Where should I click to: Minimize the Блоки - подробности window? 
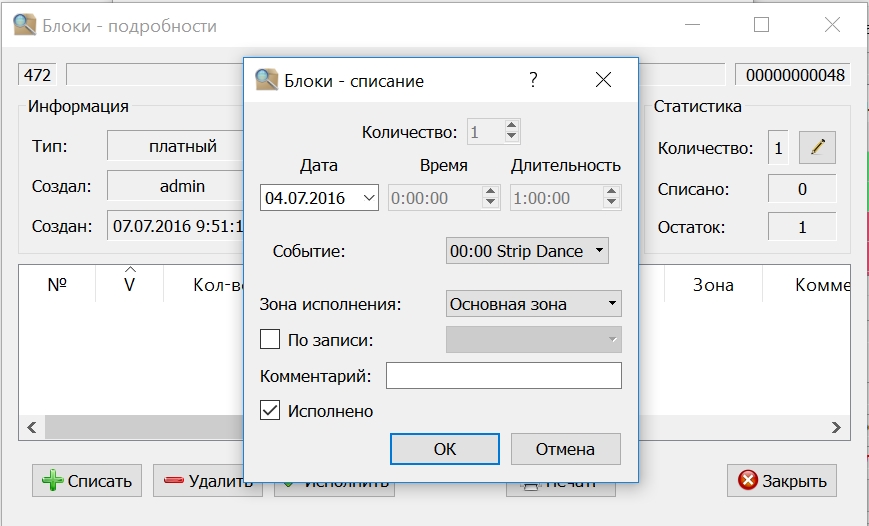tap(692, 24)
